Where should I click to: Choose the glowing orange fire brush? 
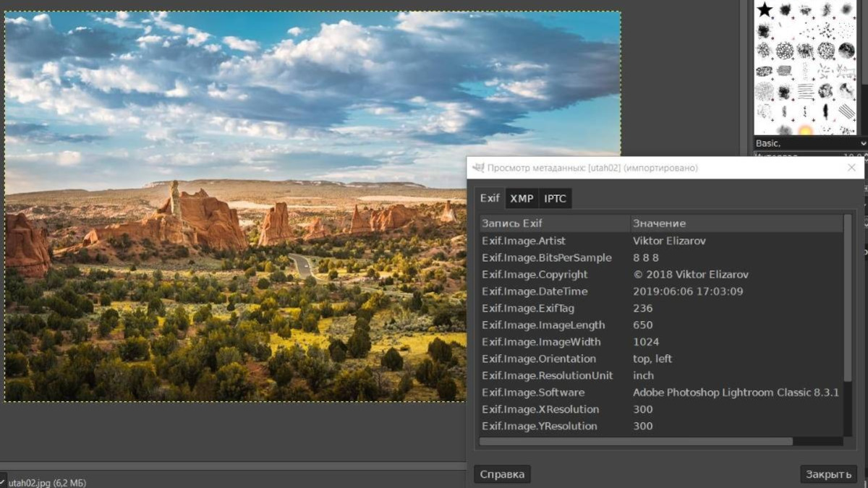click(805, 129)
